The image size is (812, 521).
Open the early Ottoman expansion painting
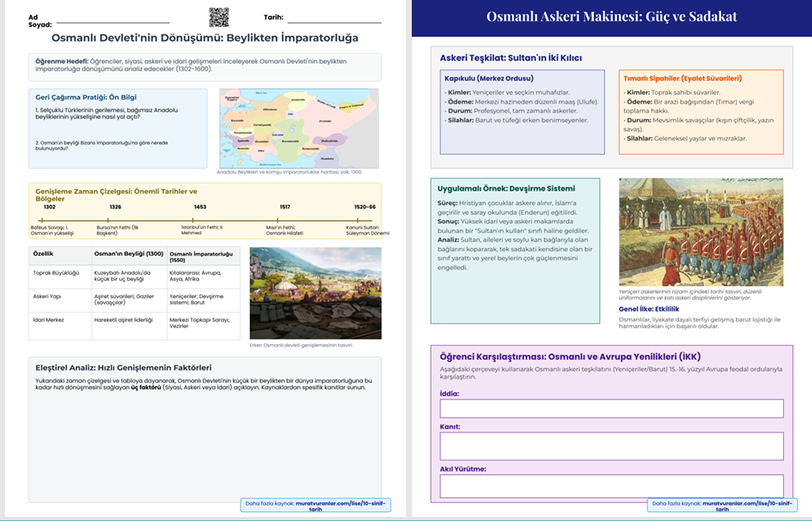[315, 293]
